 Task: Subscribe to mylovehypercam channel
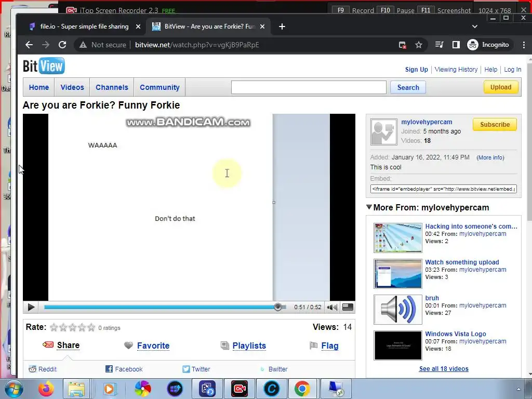[495, 124]
